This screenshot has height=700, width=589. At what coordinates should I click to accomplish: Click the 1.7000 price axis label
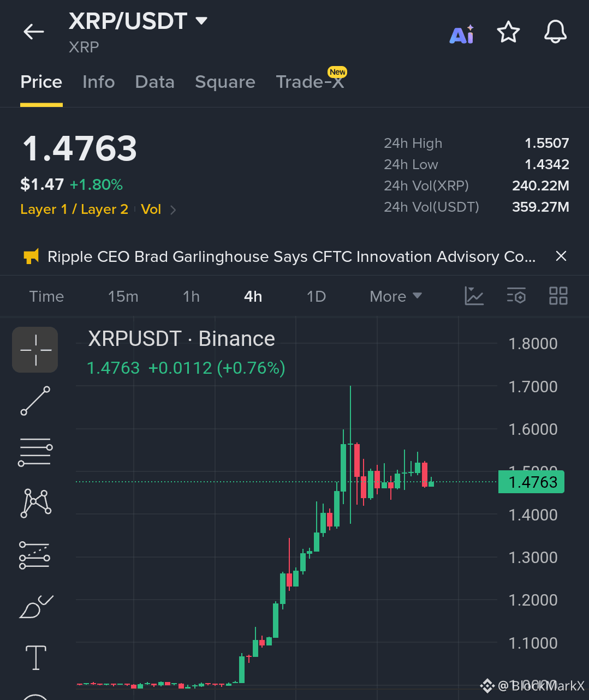tap(533, 387)
